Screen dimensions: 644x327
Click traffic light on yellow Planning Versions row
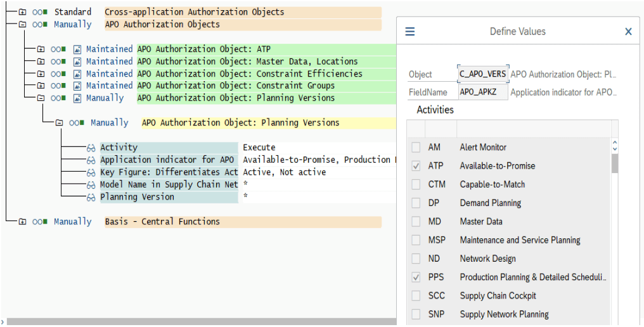[77, 123]
